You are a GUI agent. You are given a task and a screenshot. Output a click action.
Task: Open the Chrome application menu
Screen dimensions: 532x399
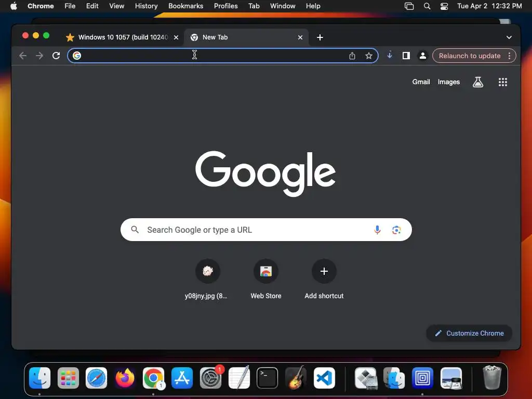pyautogui.click(x=41, y=6)
